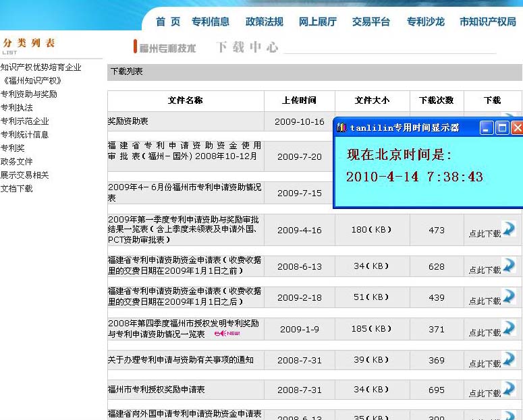
Task: Open the 文档下载 sidebar link
Action: tap(17, 189)
